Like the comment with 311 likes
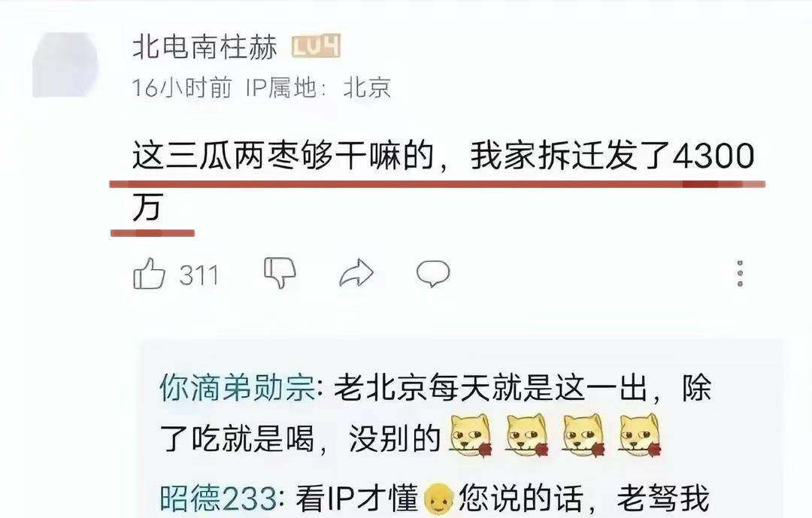The width and height of the screenshot is (812, 518). pos(149,274)
